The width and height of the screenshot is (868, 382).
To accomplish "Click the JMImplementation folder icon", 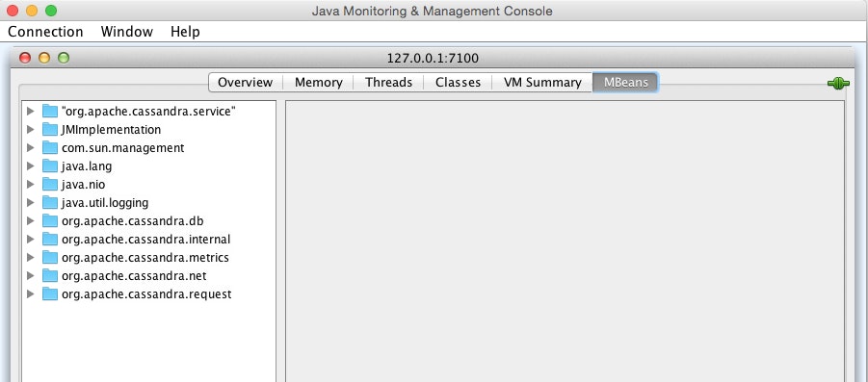I will (x=50, y=129).
